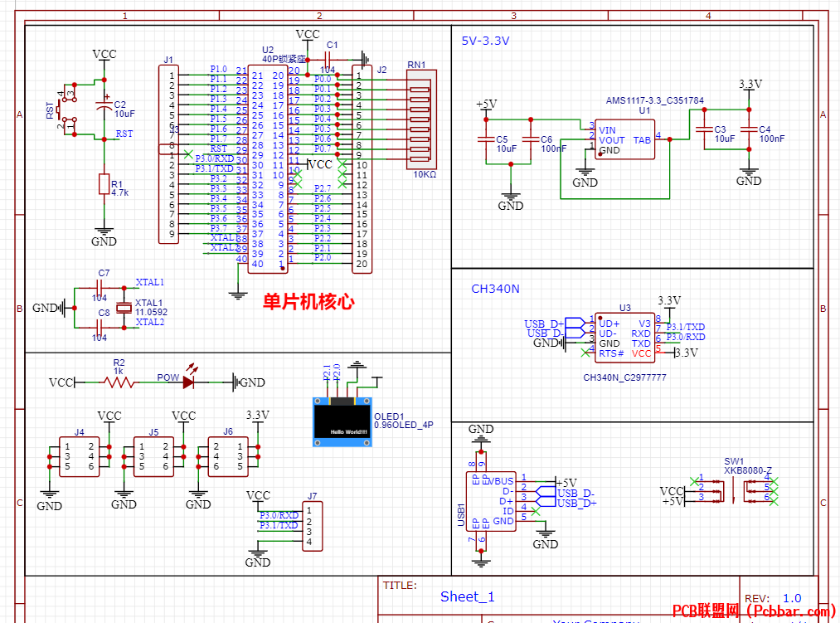Select the RN1 resistor network symbol

point(421,119)
